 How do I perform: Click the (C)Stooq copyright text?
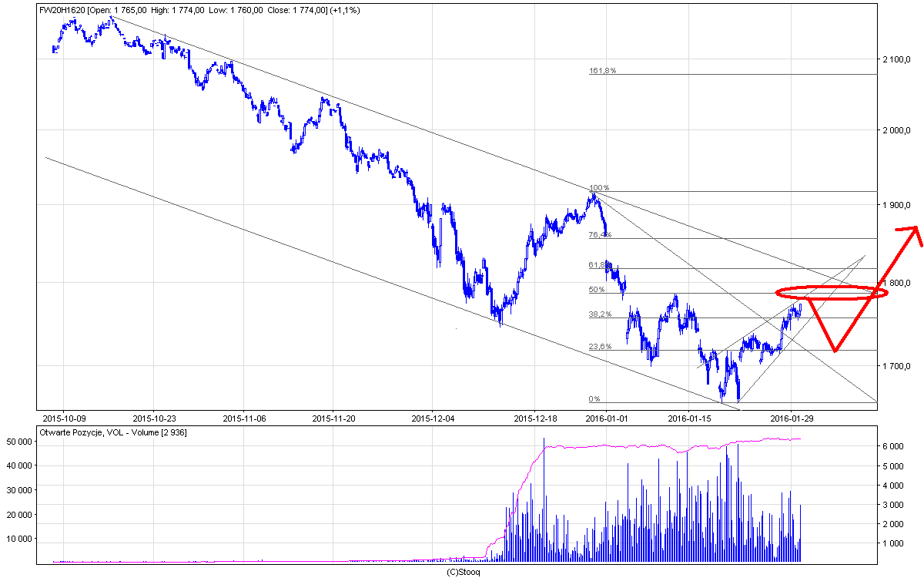pos(463,573)
